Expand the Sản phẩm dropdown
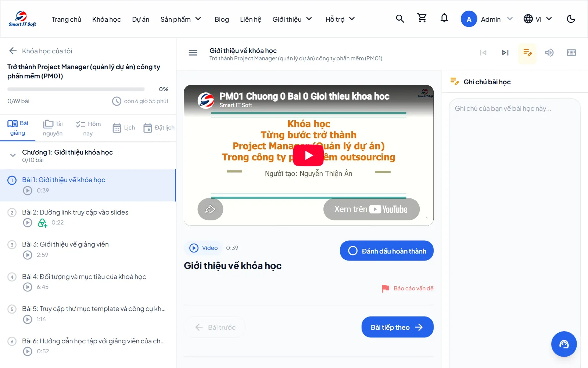Image resolution: width=588 pixels, height=368 pixels. pyautogui.click(x=181, y=19)
